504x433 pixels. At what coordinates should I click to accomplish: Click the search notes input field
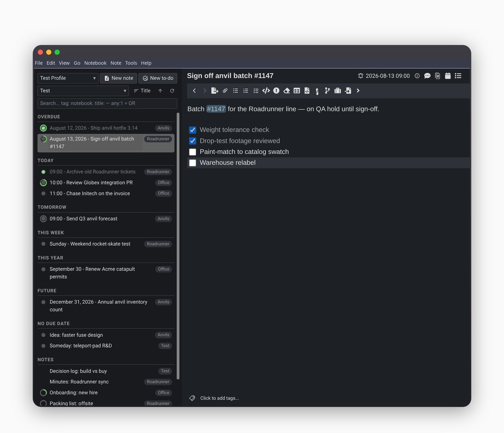(107, 103)
